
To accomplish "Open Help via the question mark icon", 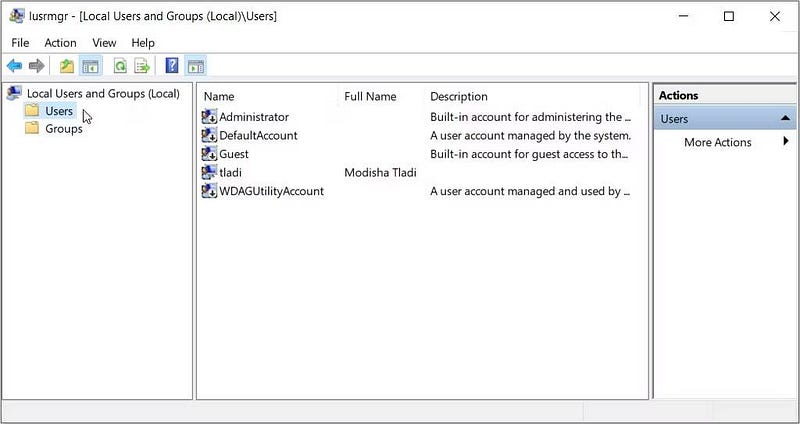I will pos(172,66).
